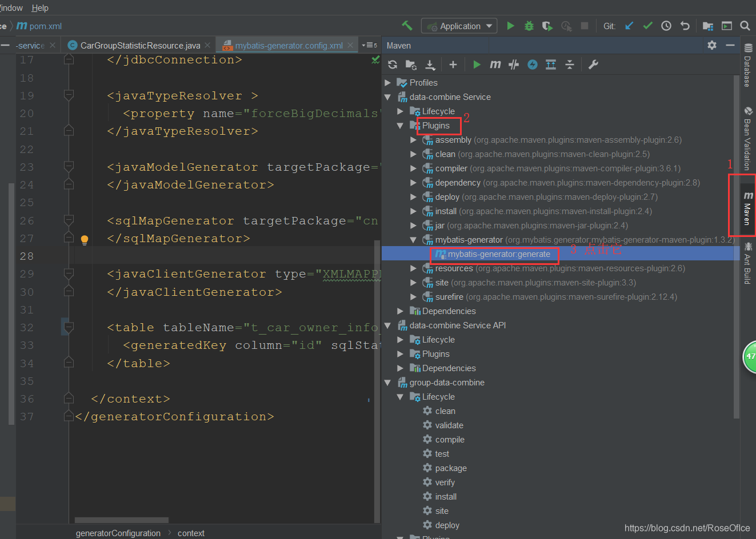Run the Application configuration
Image resolution: width=756 pixels, height=539 pixels.
tap(511, 26)
